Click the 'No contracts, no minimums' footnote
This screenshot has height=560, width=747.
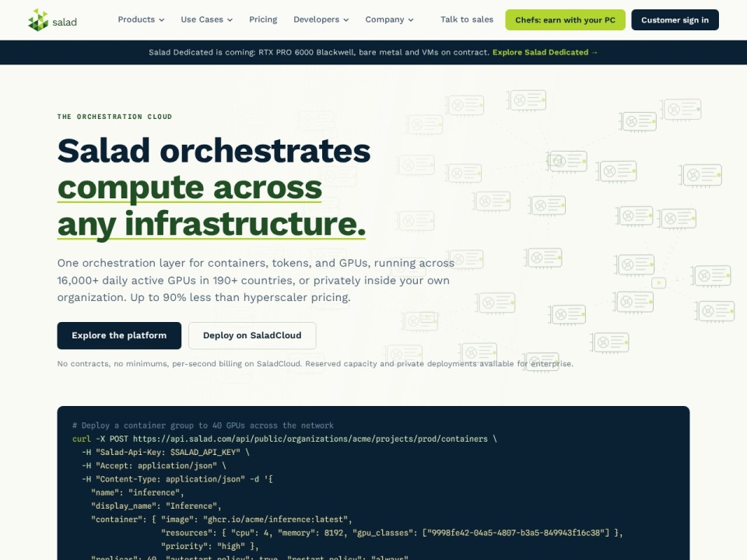coord(315,364)
